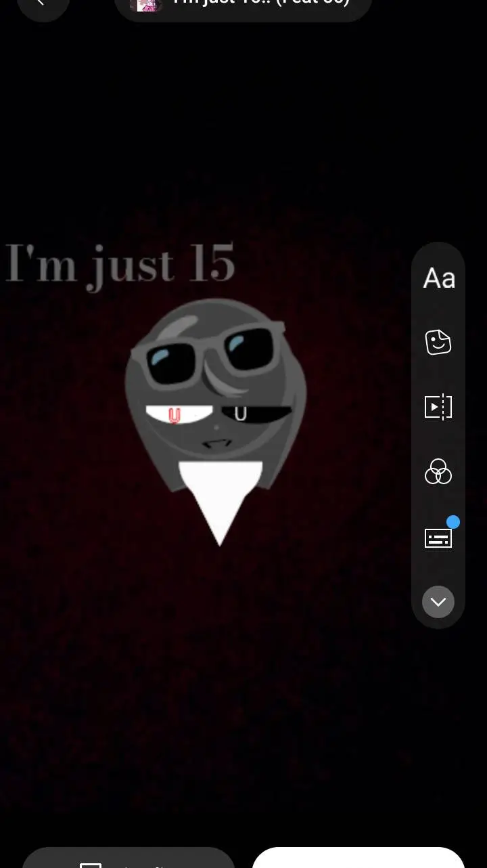The image size is (487, 868).
Task: Click the white U on the black eye
Action: click(x=240, y=413)
